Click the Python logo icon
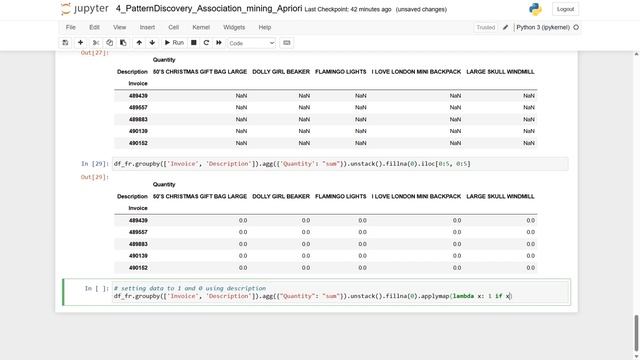Viewport: 640px width, 360px height. pyautogui.click(x=535, y=9)
